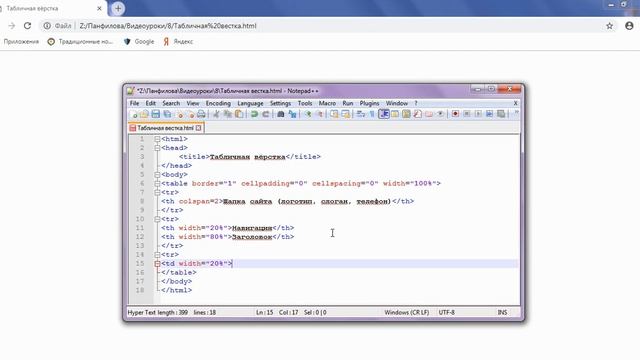This screenshot has height=360, width=640.
Task: Click the Zoom In toolbar icon
Action: point(308,114)
